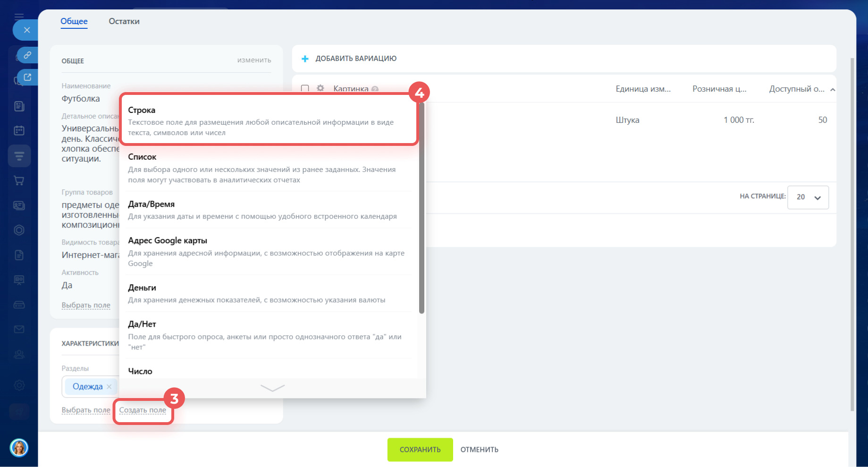The image size is (868, 467).
Task: Click the shopping cart sidebar icon
Action: point(19,180)
